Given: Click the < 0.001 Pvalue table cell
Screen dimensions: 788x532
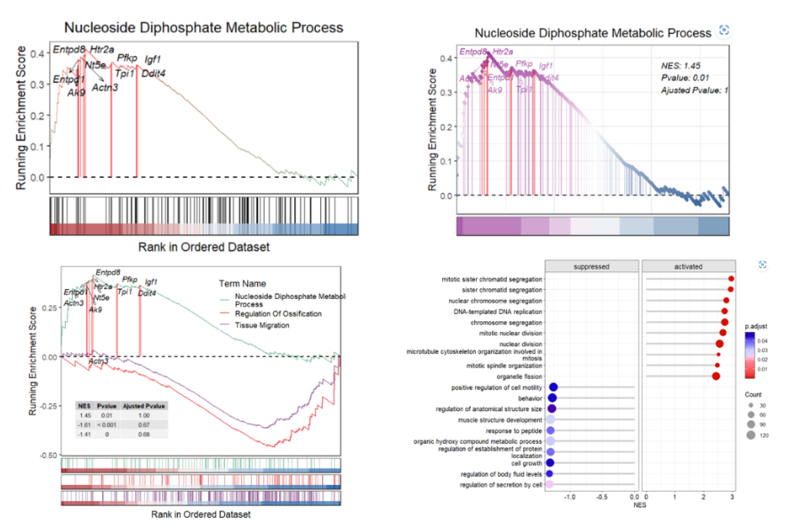Looking at the screenshot, I should pyautogui.click(x=107, y=425).
